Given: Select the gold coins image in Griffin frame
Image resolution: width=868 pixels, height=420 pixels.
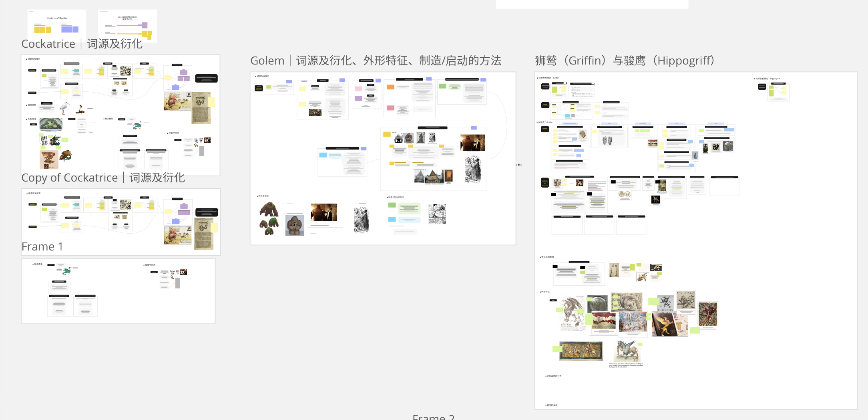Looking at the screenshot, I should coord(624,194).
